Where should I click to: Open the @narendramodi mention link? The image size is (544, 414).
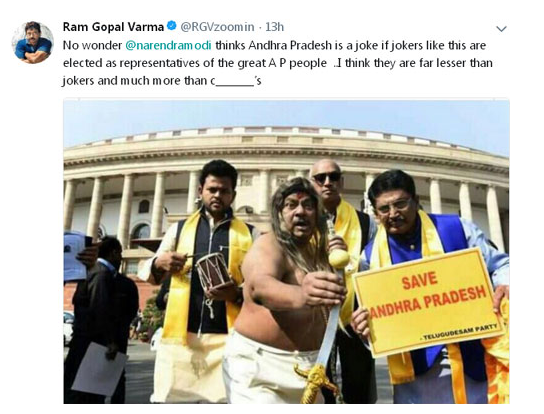[168, 45]
